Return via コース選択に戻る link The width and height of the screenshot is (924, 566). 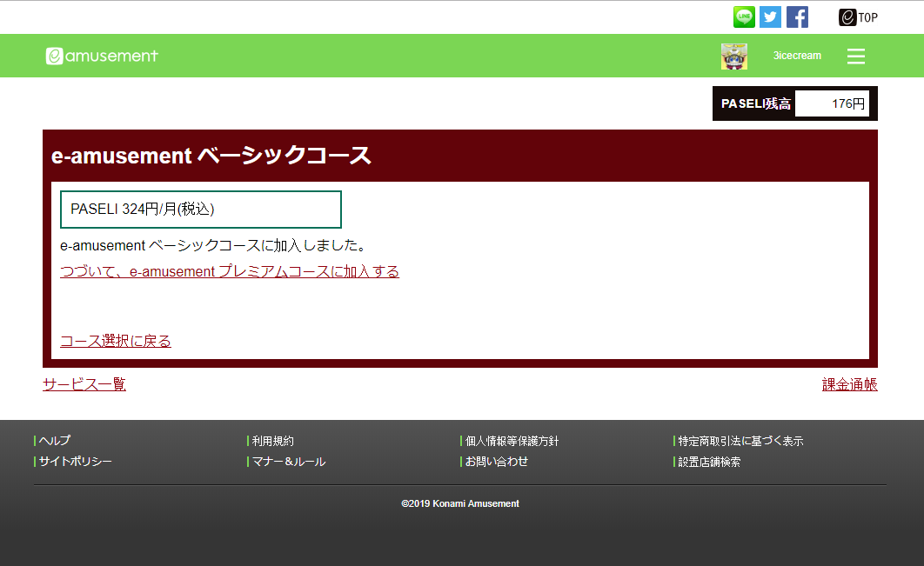click(116, 341)
